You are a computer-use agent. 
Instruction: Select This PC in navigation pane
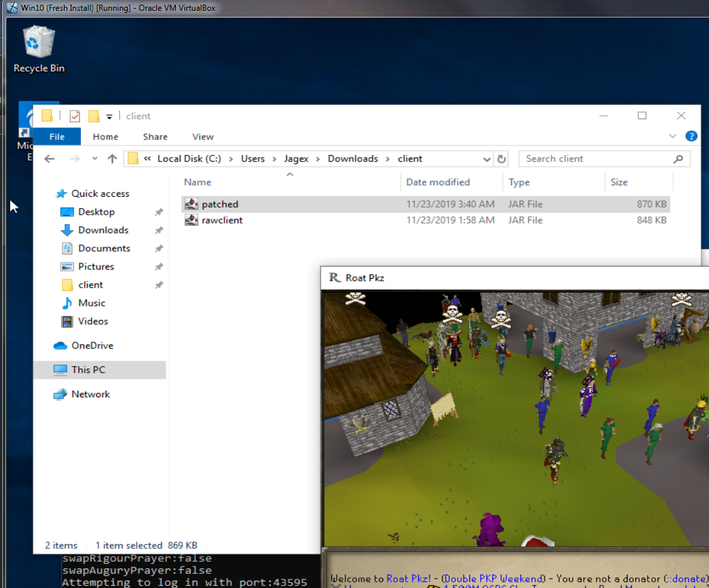(100, 370)
